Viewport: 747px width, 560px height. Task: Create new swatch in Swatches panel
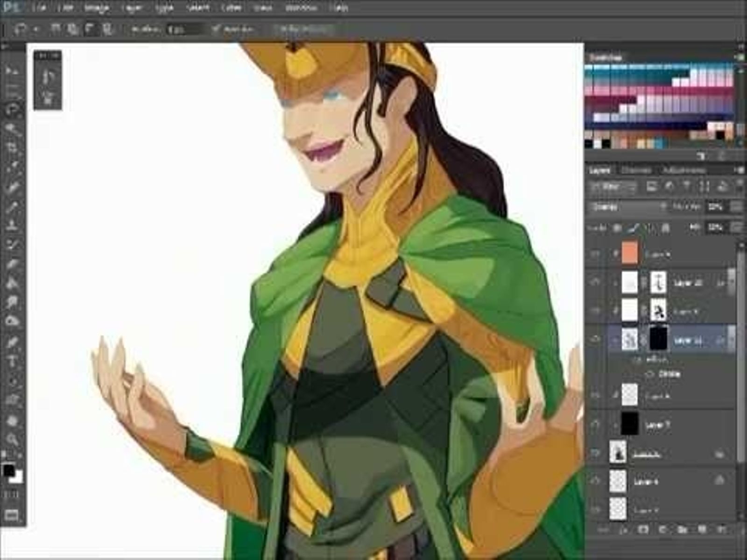pyautogui.click(x=701, y=156)
